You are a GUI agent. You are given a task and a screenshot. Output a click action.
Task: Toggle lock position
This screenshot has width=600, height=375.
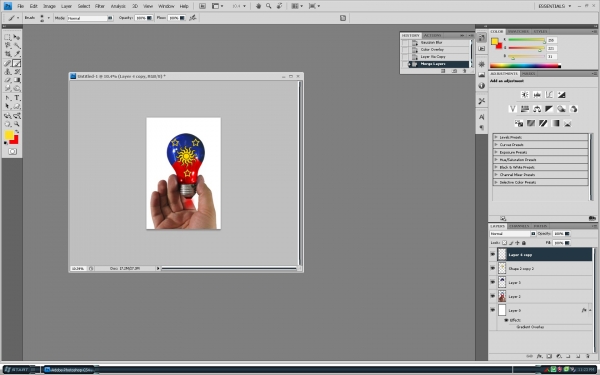pyautogui.click(x=517, y=243)
